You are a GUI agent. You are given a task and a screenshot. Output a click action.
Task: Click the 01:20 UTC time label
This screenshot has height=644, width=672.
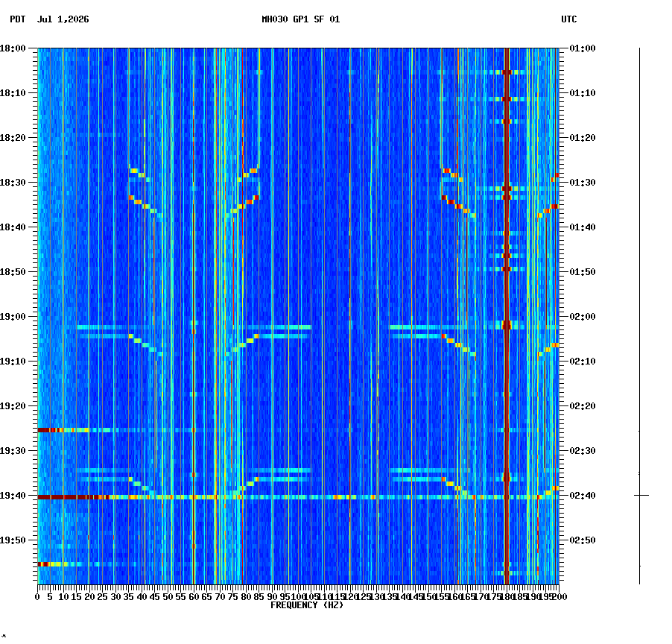pos(583,138)
